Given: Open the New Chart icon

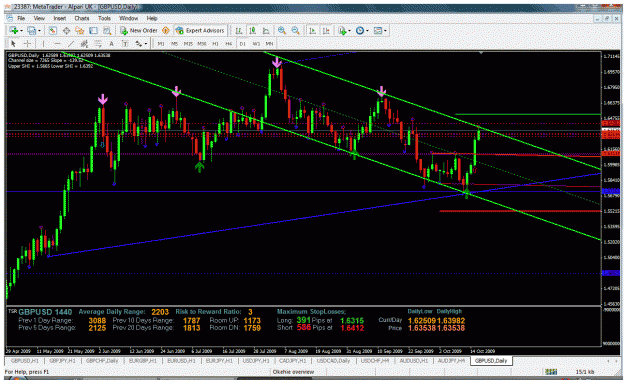Looking at the screenshot, I should tap(14, 31).
